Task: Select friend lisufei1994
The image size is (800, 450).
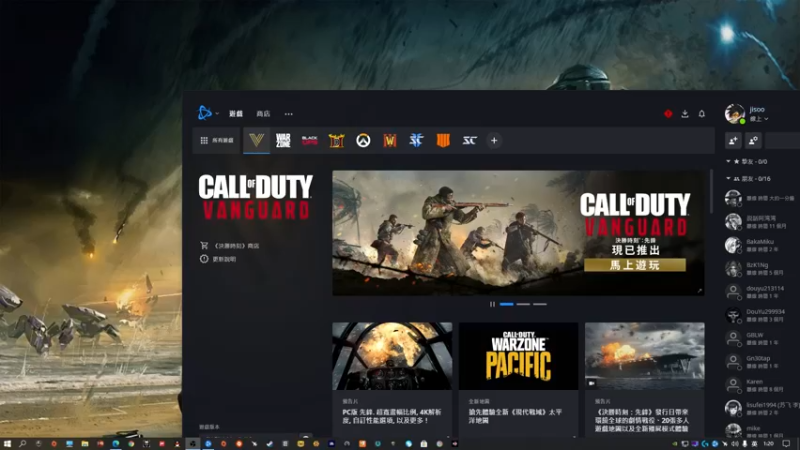Action: point(760,408)
